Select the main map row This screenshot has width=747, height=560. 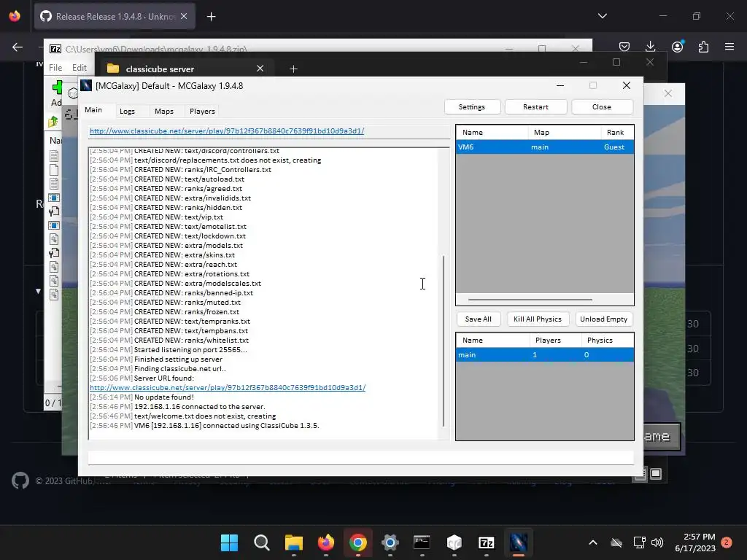click(544, 355)
